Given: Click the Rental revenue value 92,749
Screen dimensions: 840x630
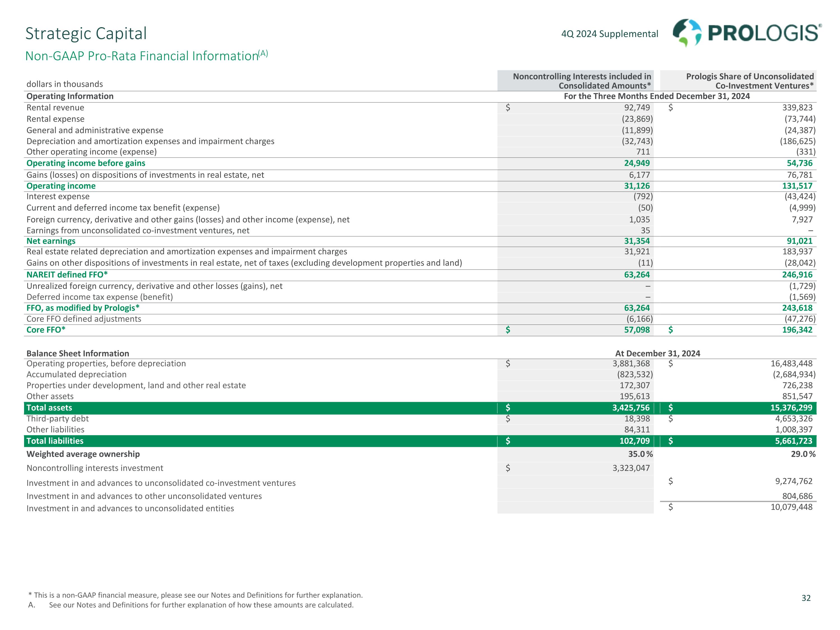Looking at the screenshot, I should (637, 108).
